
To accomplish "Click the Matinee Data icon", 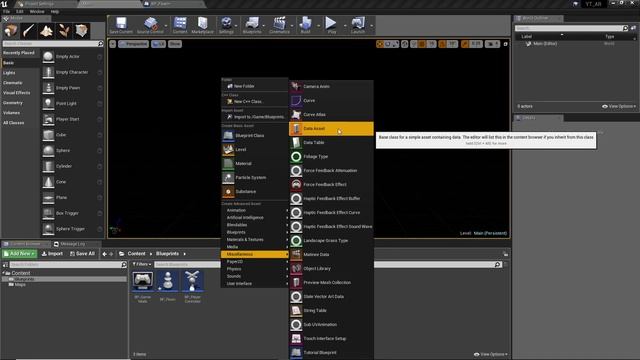I will click(x=296, y=255).
